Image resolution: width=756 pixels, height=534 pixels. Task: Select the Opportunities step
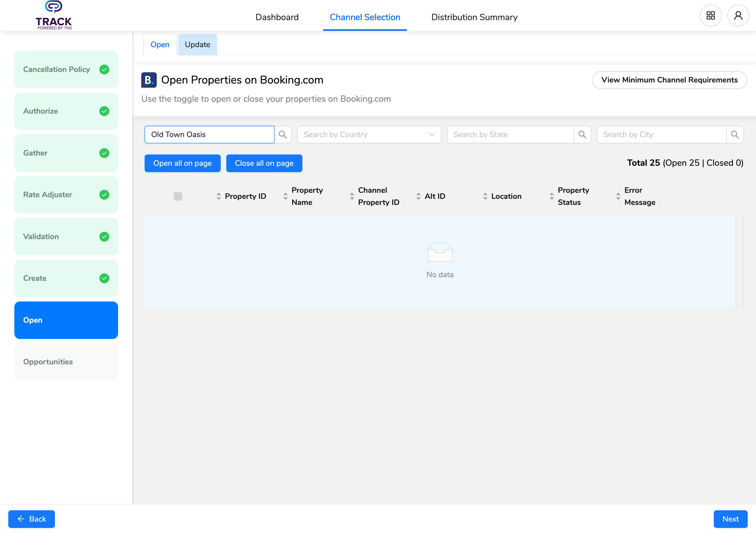(66, 362)
